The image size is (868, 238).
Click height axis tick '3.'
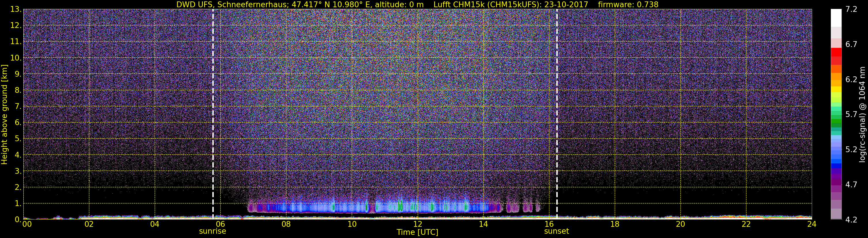pyautogui.click(x=18, y=171)
